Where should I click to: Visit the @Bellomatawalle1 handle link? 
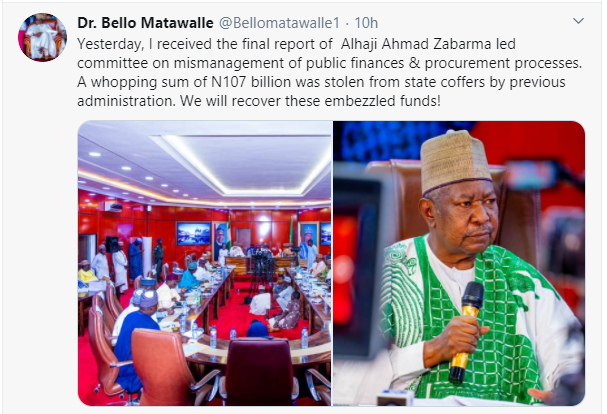point(279,23)
